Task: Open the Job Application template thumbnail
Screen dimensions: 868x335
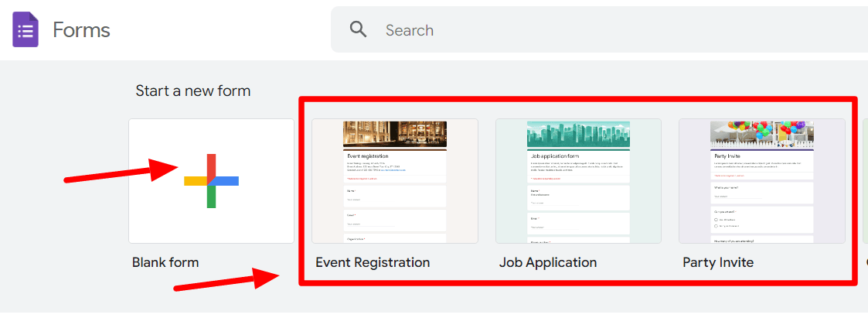Action: tap(578, 181)
